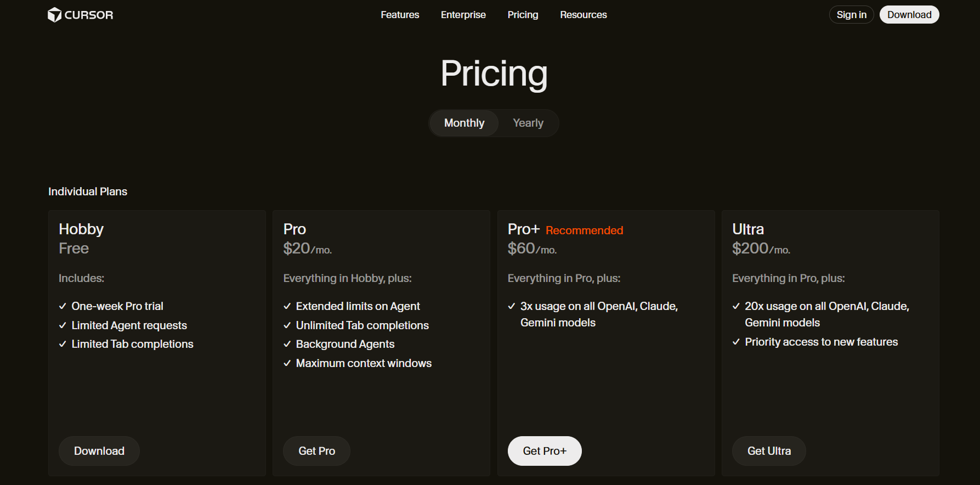This screenshot has width=980, height=485.
Task: Select Monthly billing option
Action: coord(463,123)
